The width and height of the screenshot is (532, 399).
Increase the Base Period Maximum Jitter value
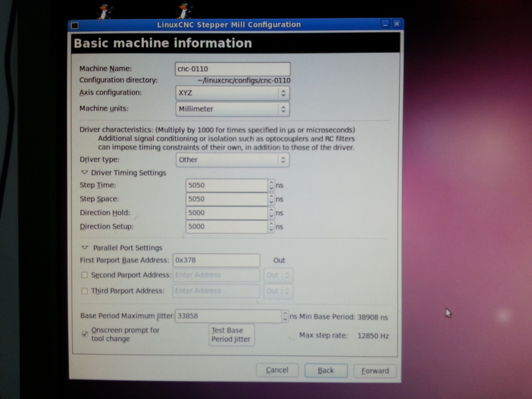(285, 314)
